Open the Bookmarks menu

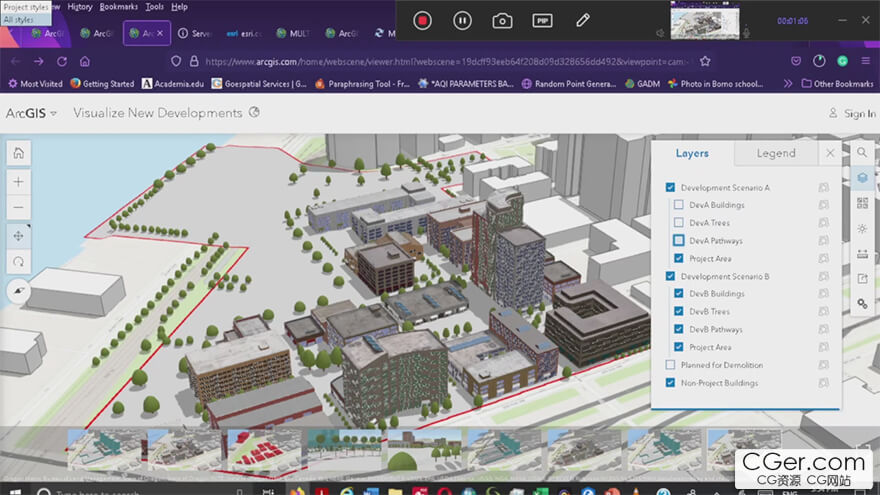click(x=118, y=7)
